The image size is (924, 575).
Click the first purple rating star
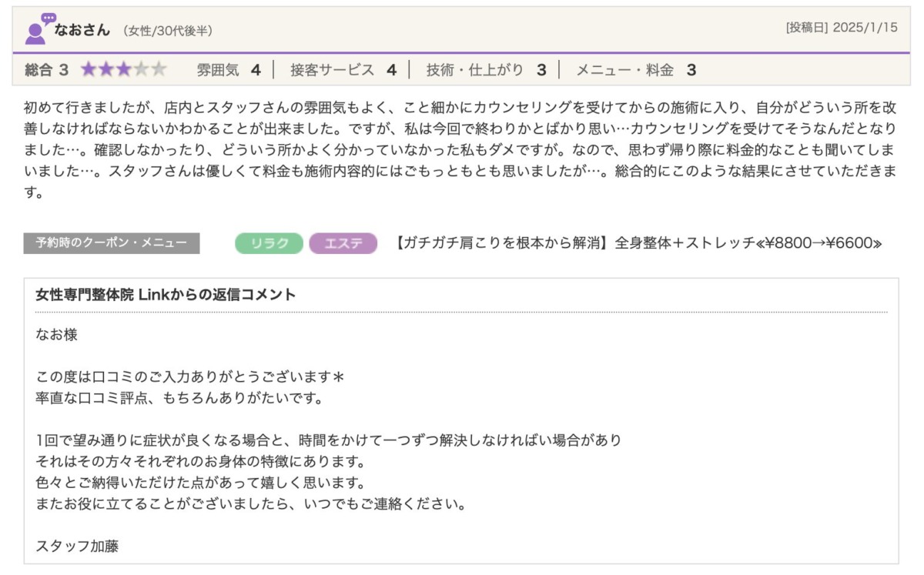(x=89, y=70)
